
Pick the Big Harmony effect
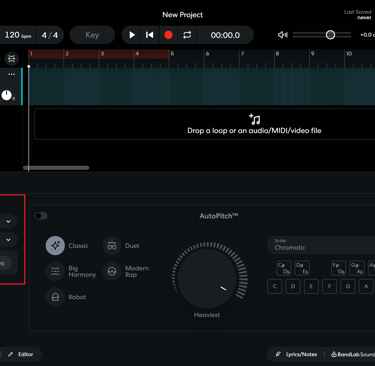click(x=55, y=271)
